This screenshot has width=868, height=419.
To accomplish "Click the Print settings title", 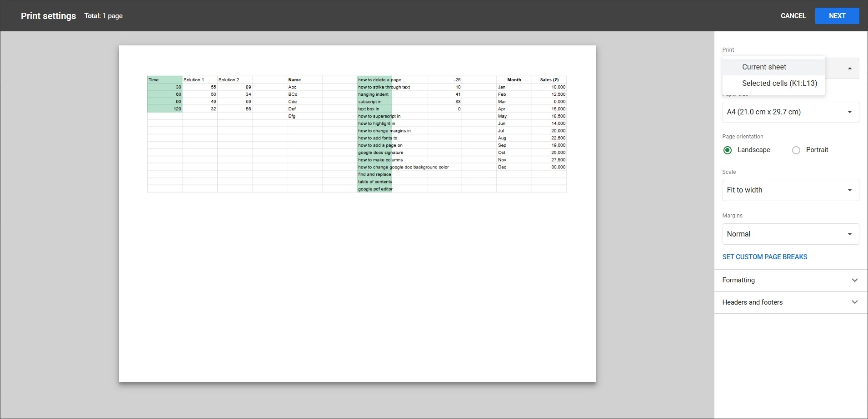I will click(x=48, y=15).
